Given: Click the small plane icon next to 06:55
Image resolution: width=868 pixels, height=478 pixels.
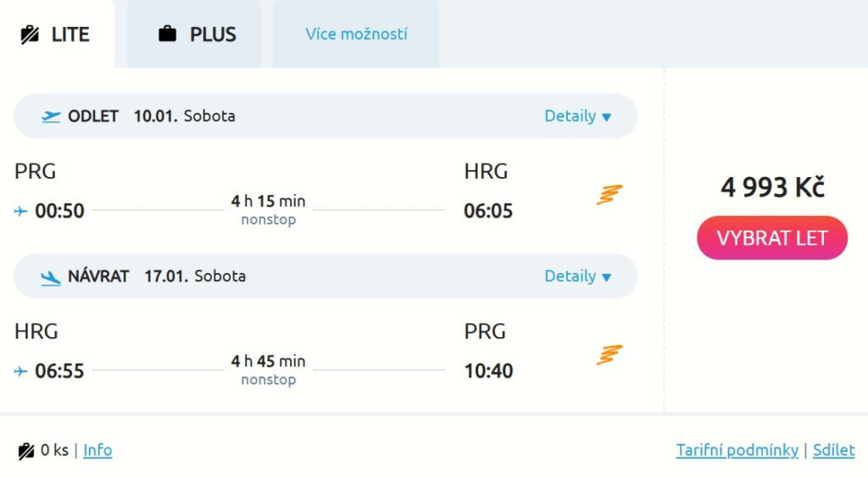Looking at the screenshot, I should point(21,371).
